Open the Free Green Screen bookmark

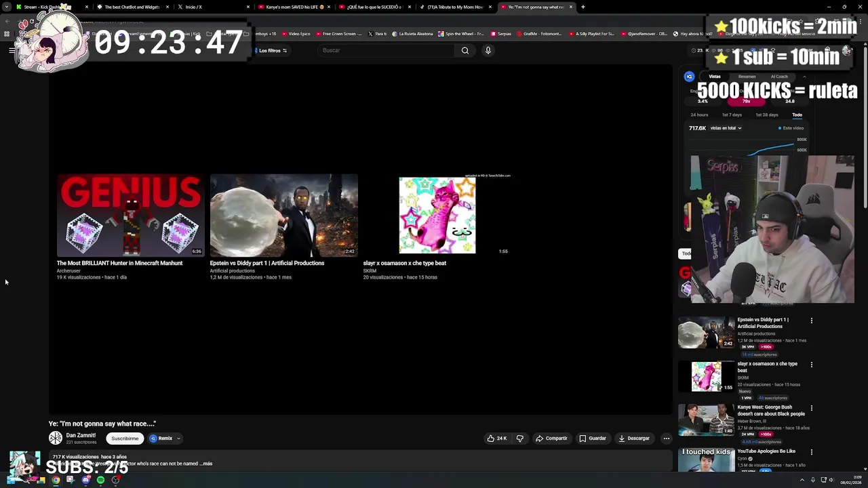click(x=339, y=33)
